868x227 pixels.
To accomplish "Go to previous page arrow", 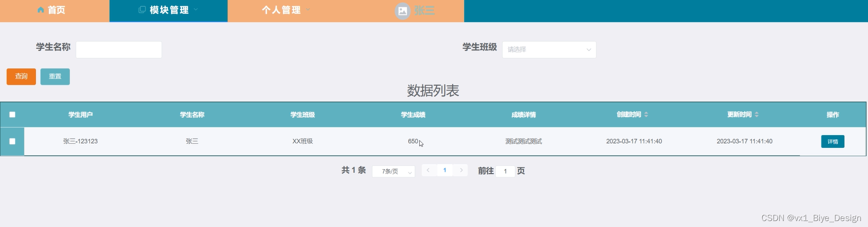I will tap(428, 170).
